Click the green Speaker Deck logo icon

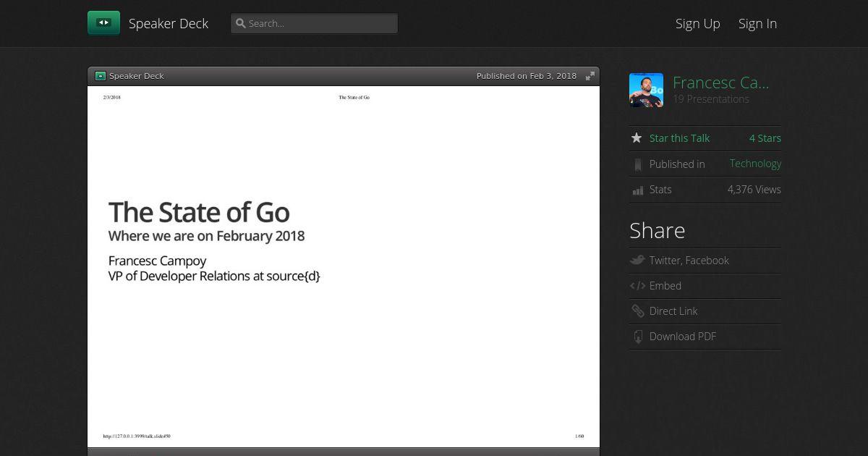coord(103,23)
